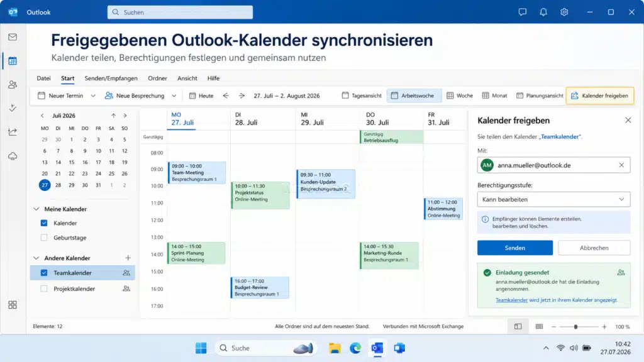Open the OneDrive cloud sidebar icon
Viewport: 644px width, 362px height.
click(13, 156)
